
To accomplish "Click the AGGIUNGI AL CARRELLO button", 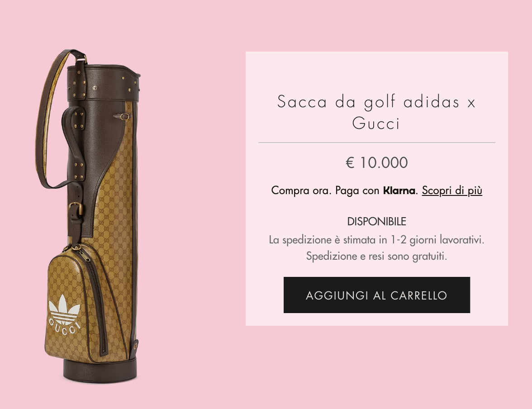I will 376,295.
